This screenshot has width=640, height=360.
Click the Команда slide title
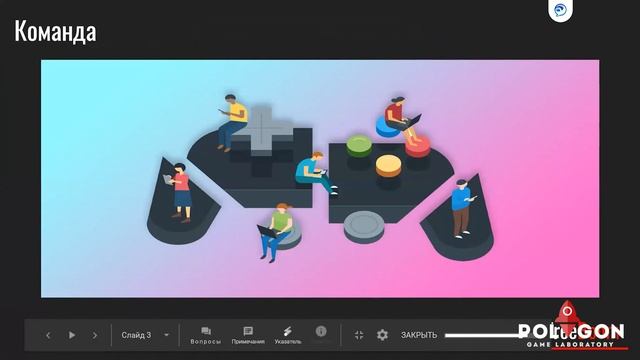pyautogui.click(x=56, y=32)
